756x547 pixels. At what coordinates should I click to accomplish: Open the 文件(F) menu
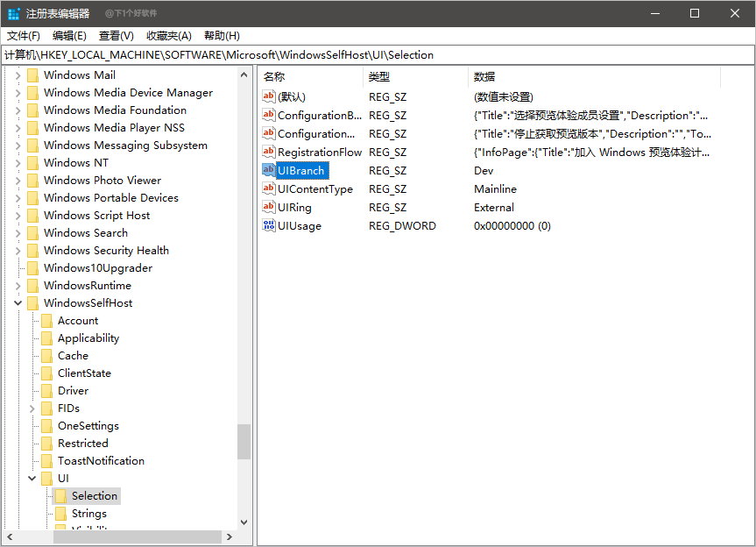click(x=24, y=36)
